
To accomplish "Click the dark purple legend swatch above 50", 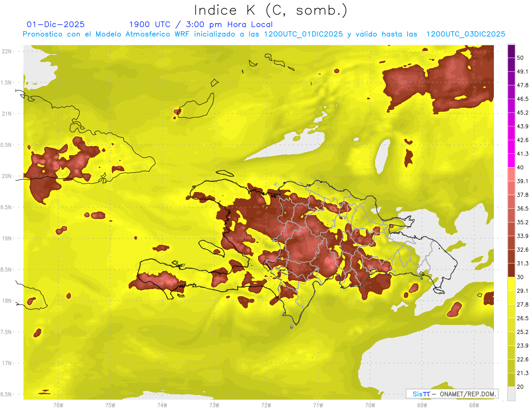I will pos(511,51).
